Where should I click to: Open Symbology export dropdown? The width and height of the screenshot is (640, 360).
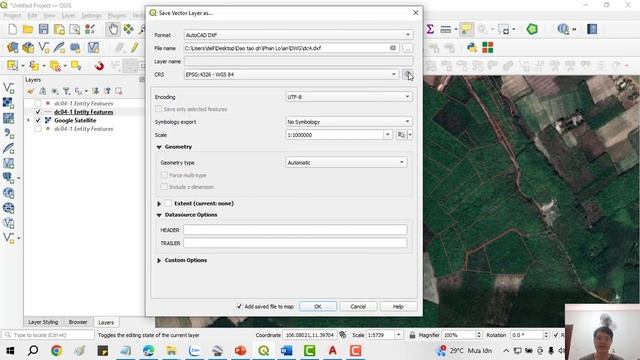click(349, 122)
